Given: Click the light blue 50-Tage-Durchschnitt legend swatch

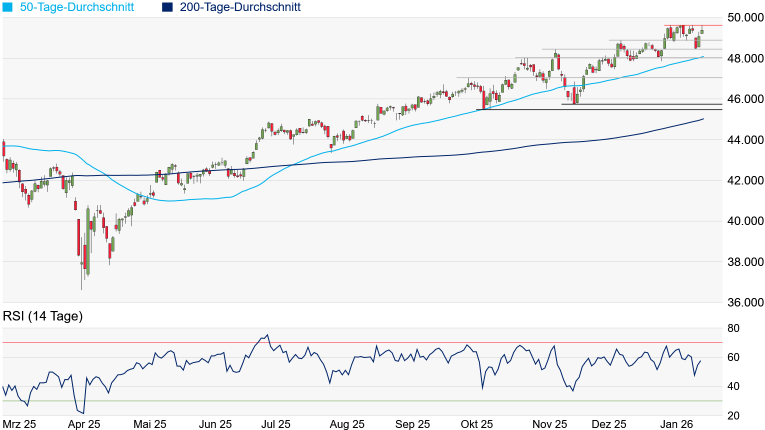Looking at the screenshot, I should pyautogui.click(x=8, y=8).
